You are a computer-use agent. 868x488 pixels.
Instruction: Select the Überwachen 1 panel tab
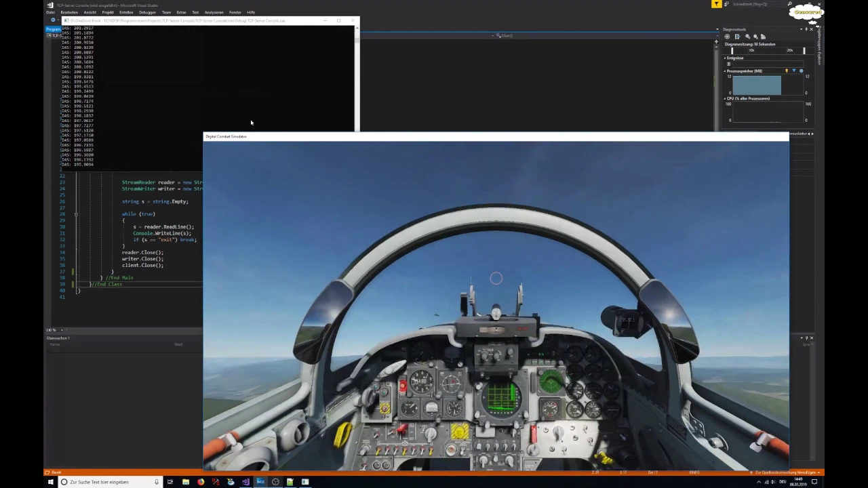[x=58, y=338]
